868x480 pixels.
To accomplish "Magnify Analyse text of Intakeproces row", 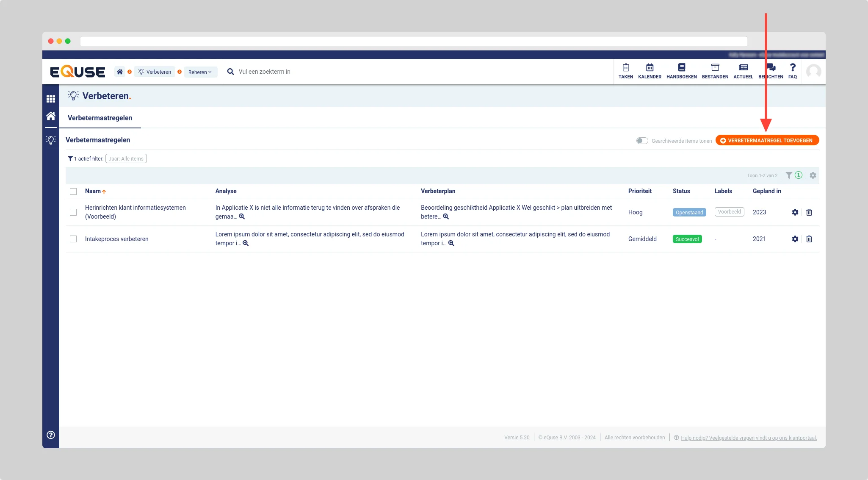I will 246,244.
